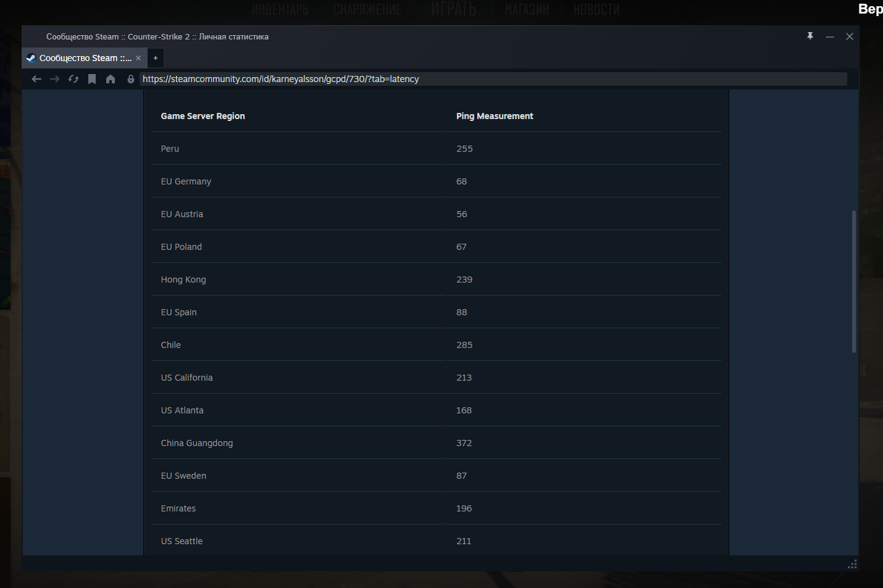The width and height of the screenshot is (883, 588).
Task: Click the Game Server Region column header
Action: click(x=203, y=116)
